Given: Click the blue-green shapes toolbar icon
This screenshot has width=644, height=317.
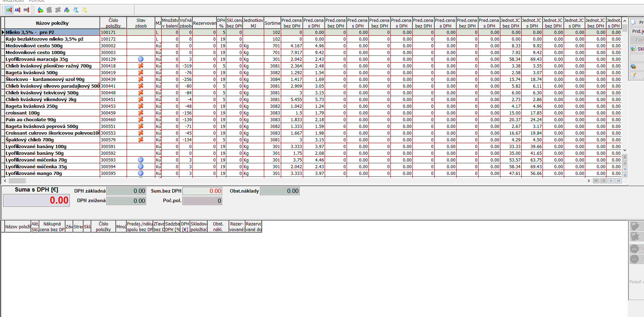Looking at the screenshot, I should coord(67,10).
